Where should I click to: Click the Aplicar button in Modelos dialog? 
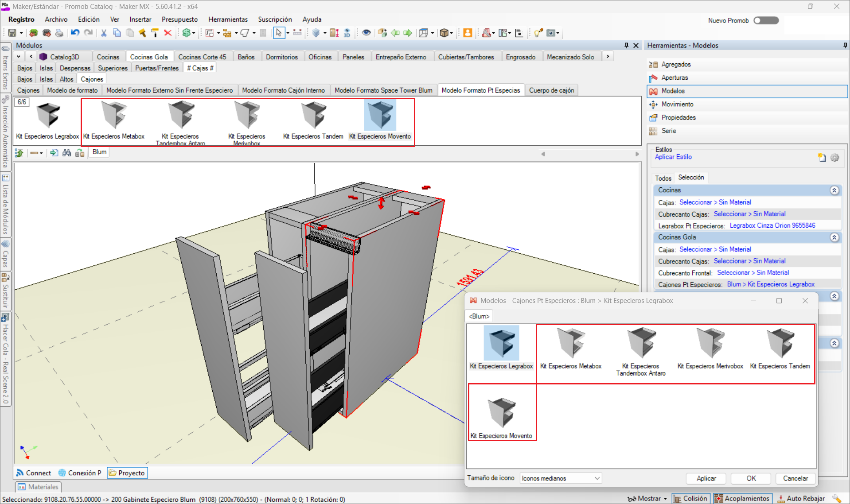[x=706, y=478]
